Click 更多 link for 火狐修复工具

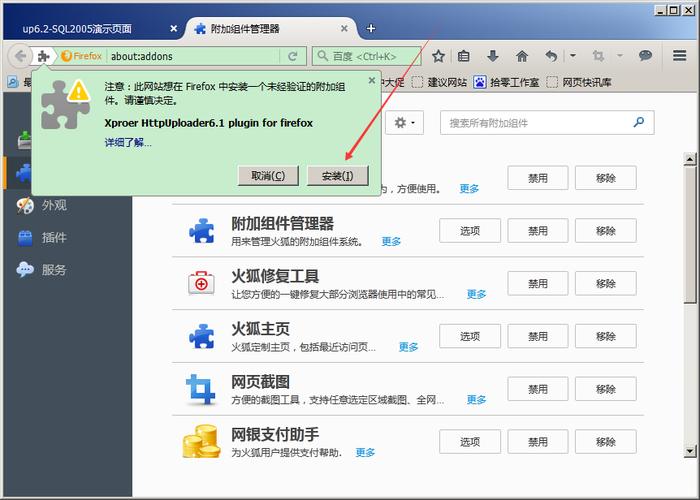[476, 294]
